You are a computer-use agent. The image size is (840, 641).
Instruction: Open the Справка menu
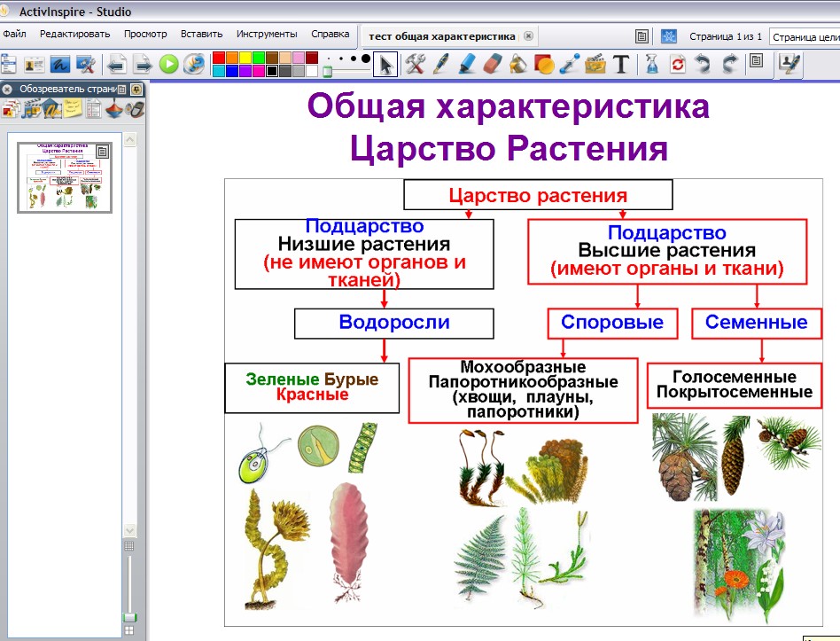point(330,34)
